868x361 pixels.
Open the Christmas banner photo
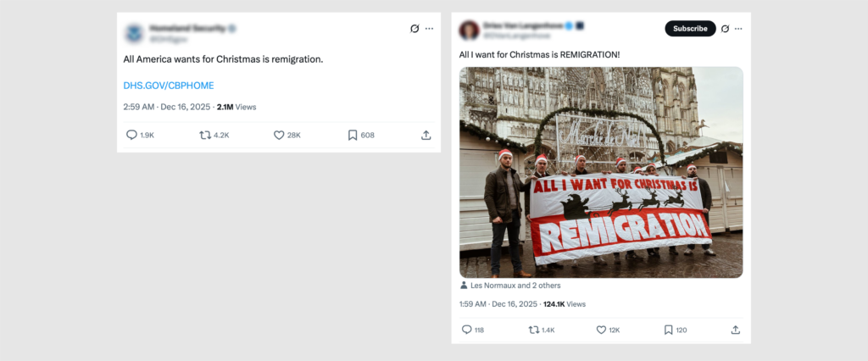[601, 172]
